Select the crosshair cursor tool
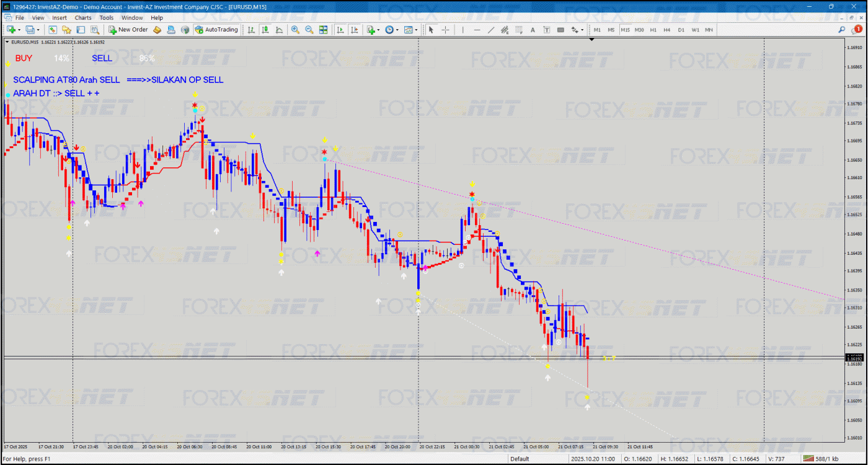 (446, 30)
